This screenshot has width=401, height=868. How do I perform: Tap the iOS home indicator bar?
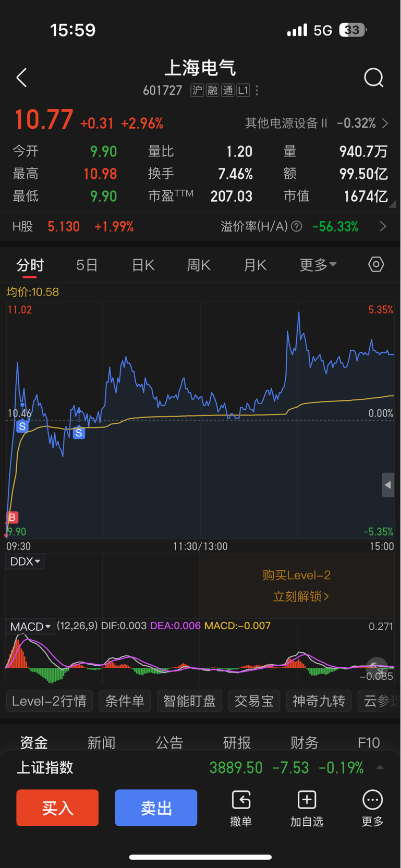coord(200,857)
